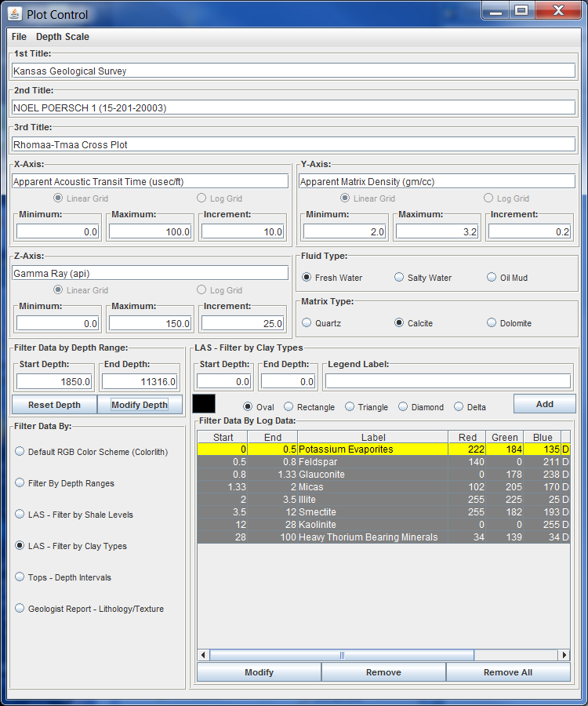The image size is (588, 706).
Task: Click End Depth 11316.0 field
Action: [140, 381]
